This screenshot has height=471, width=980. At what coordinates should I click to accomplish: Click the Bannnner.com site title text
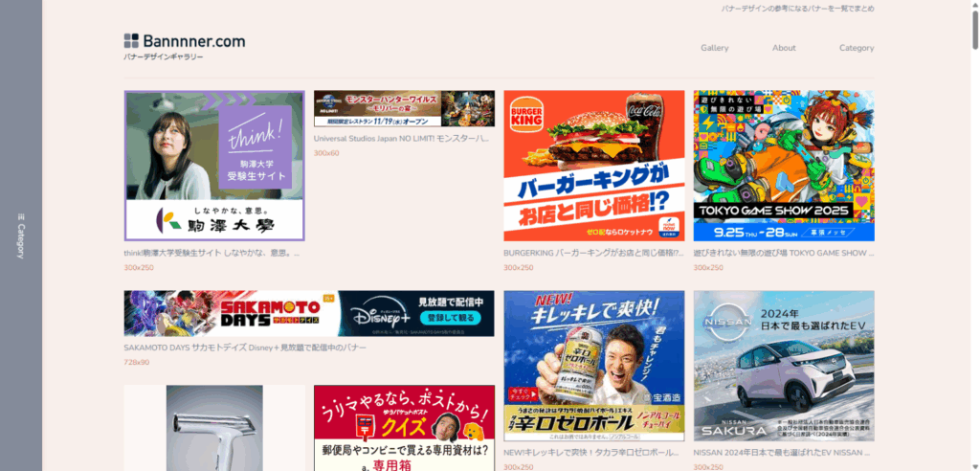[194, 41]
